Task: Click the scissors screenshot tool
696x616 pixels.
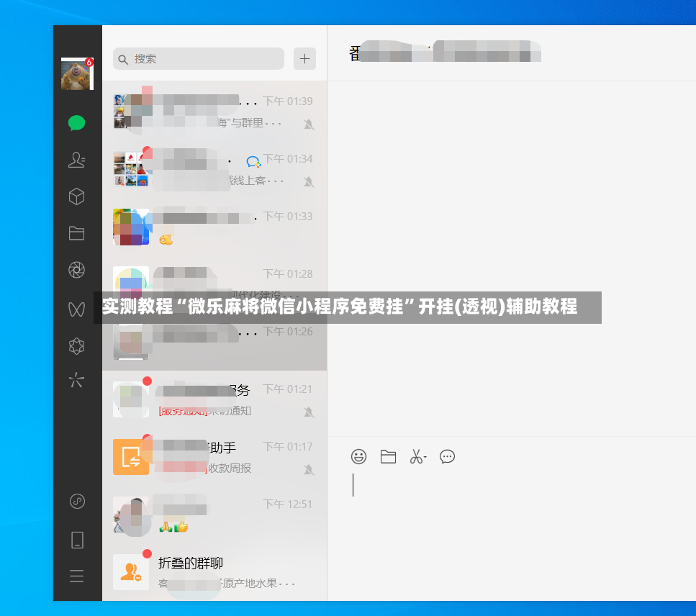Action: tap(417, 456)
